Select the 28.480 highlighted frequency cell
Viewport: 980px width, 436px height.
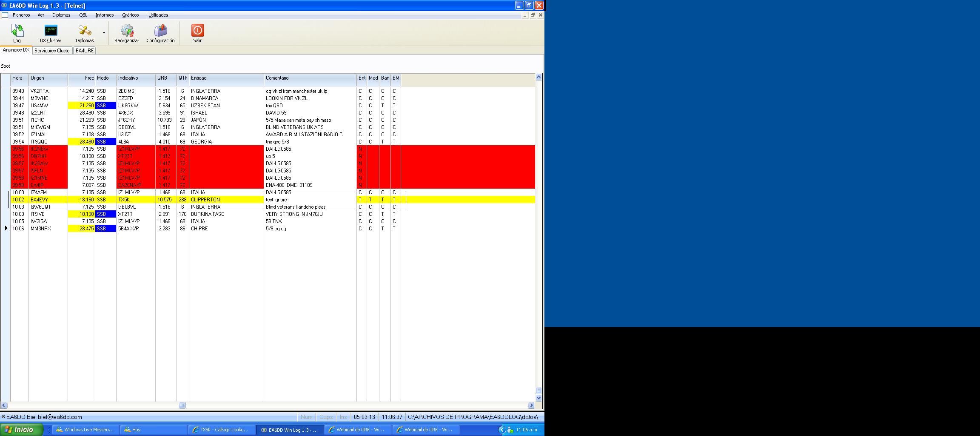pyautogui.click(x=81, y=142)
